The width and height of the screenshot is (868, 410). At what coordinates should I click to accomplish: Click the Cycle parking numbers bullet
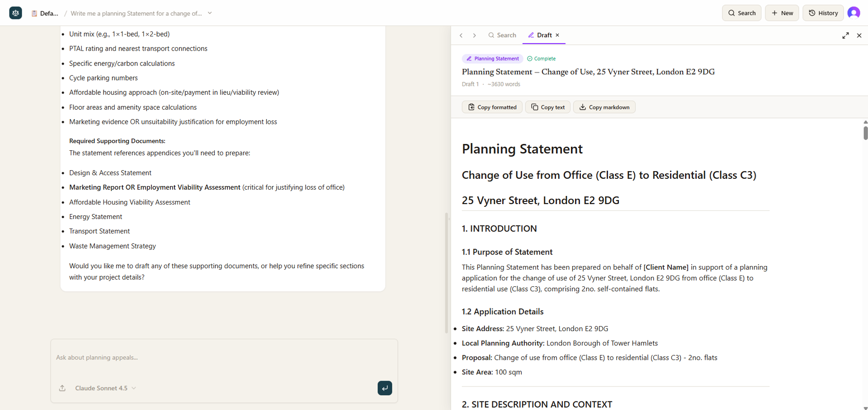coord(104,78)
